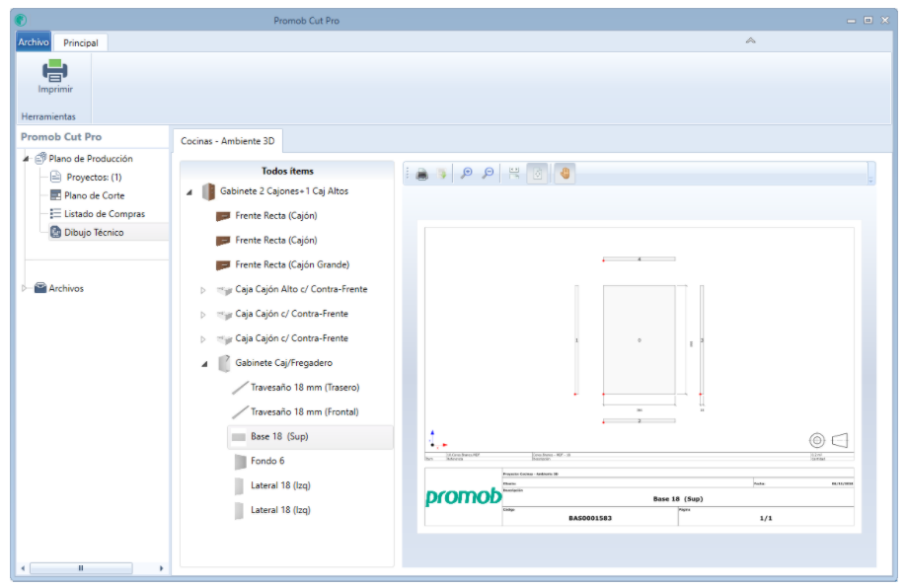The image size is (906, 588).
Task: Collapse the ribbon with the chevron
Action: coord(750,40)
